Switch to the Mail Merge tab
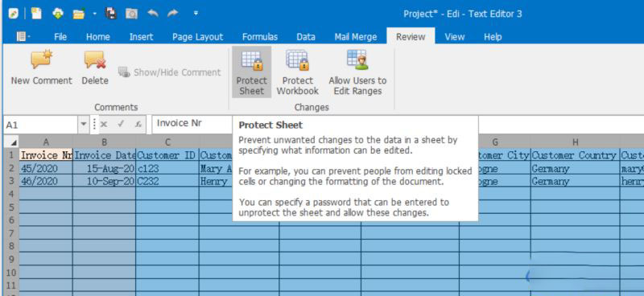 pyautogui.click(x=356, y=37)
